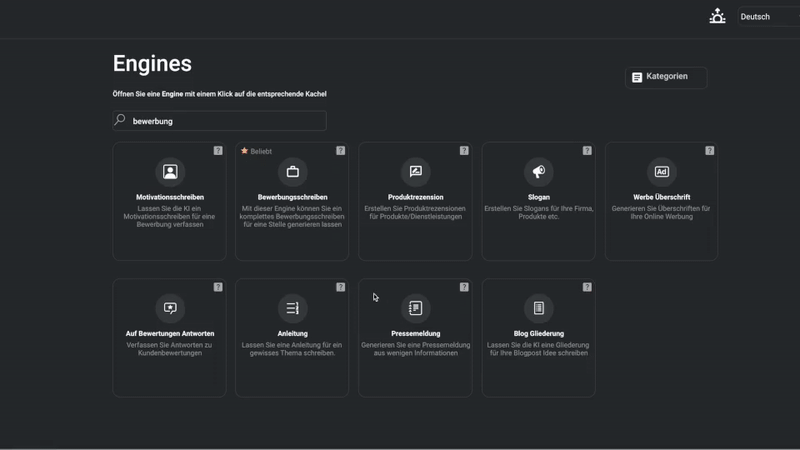Select the Produktrezension engine icon
The width and height of the screenshot is (800, 450).
[415, 171]
